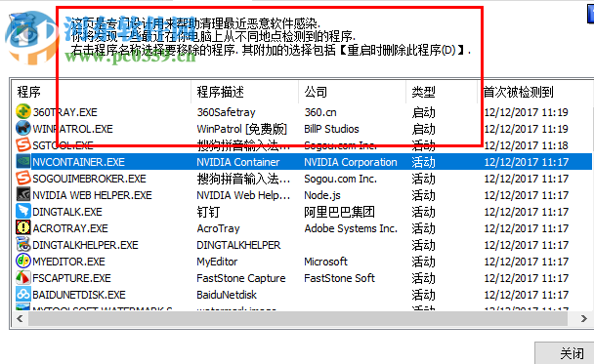Select the DINGTALK.EXE program name

point(67,212)
